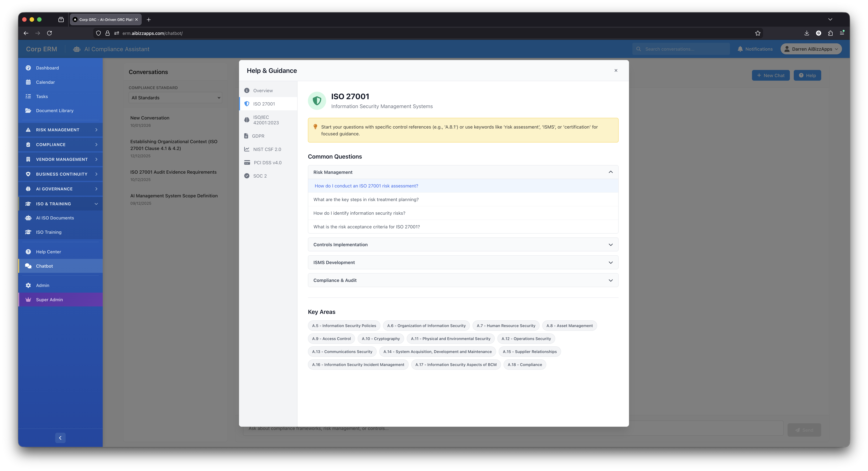
Task: Click the ISO/IEC 42001:2023 brain icon
Action: [247, 120]
